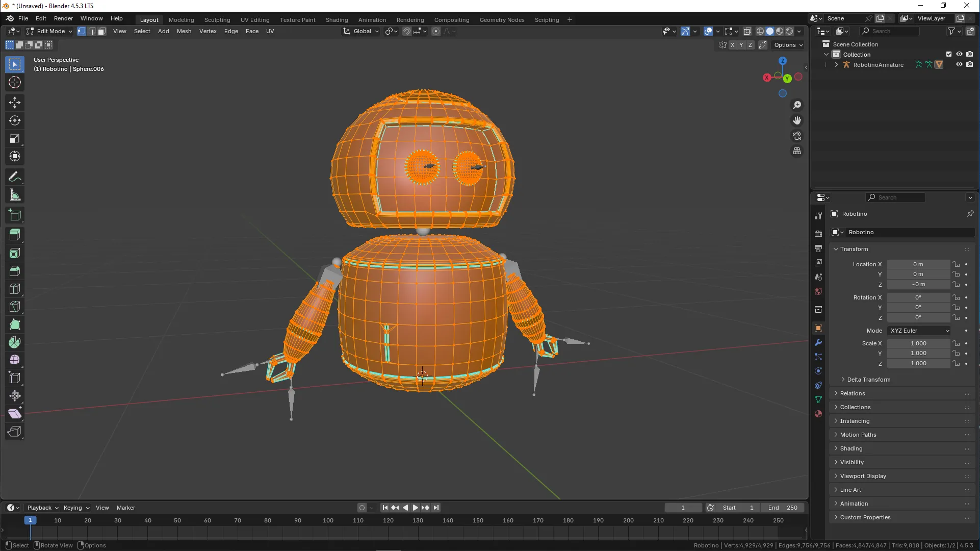Select the Scale tool

[x=14, y=138]
